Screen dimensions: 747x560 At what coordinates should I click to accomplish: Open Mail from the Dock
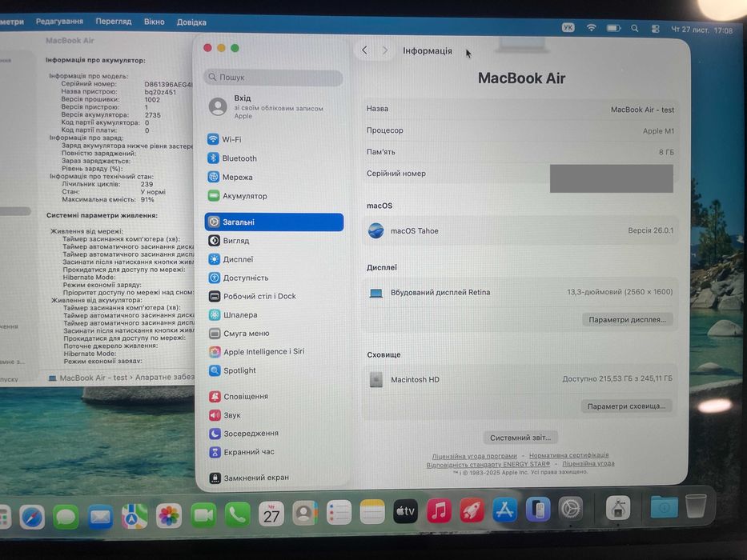click(100, 517)
